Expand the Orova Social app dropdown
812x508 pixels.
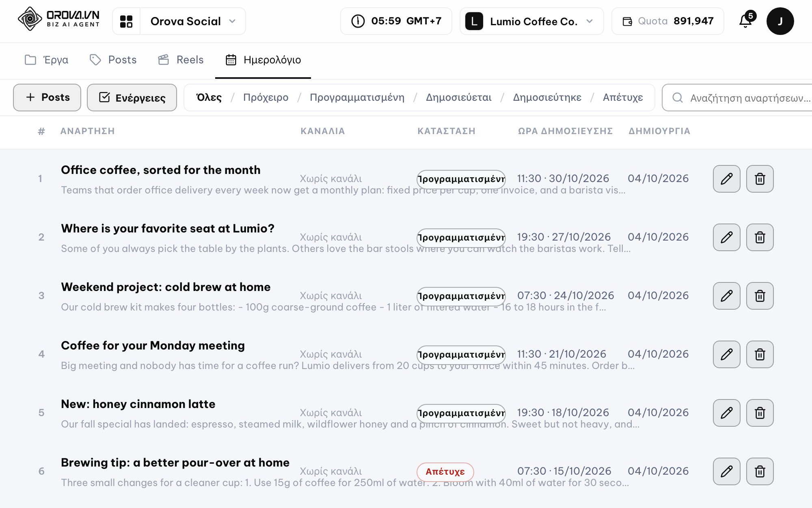point(193,21)
